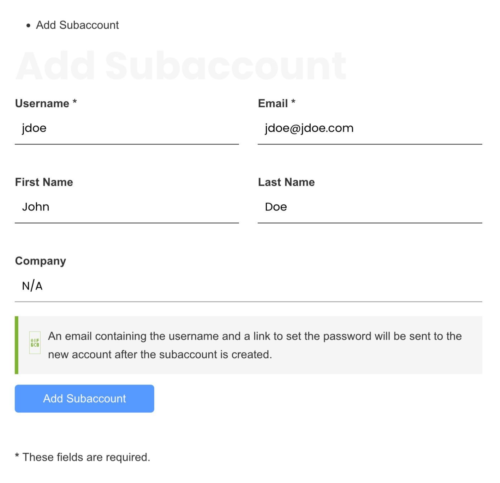The width and height of the screenshot is (500, 483).
Task: Click the Email label
Action: 273,104
